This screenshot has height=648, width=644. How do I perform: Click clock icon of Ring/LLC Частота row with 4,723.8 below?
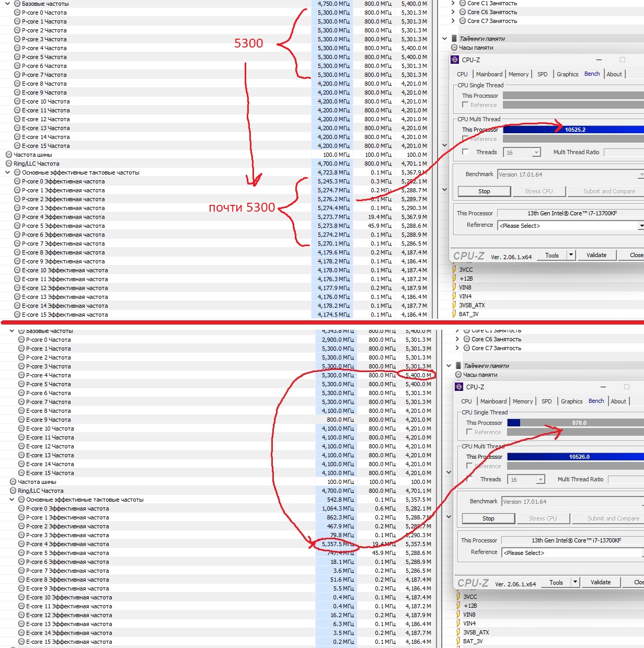[x=9, y=164]
